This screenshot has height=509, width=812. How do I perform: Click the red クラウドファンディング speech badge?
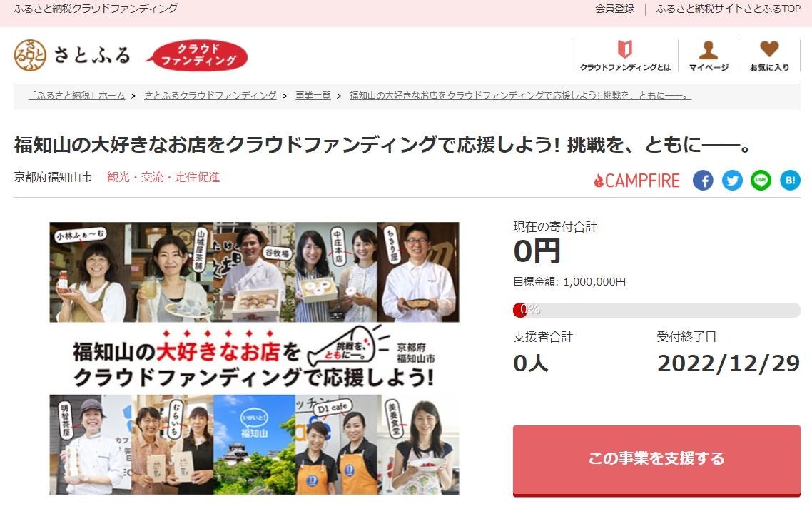197,55
